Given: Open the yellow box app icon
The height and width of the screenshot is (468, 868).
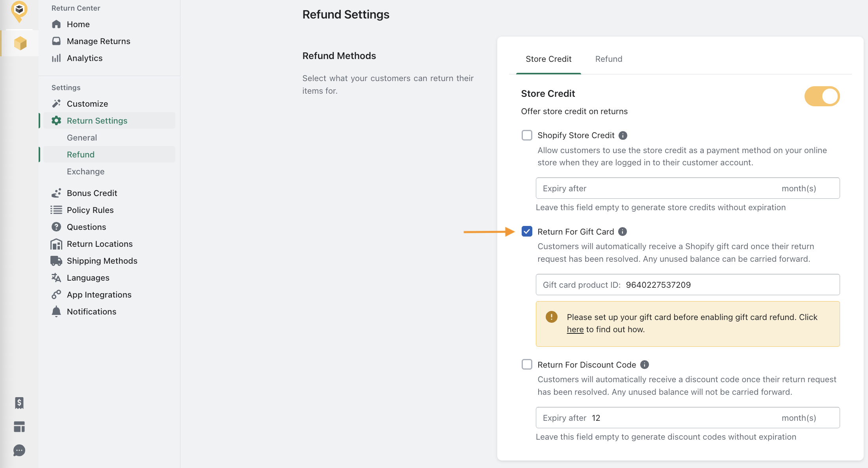Looking at the screenshot, I should (x=20, y=43).
